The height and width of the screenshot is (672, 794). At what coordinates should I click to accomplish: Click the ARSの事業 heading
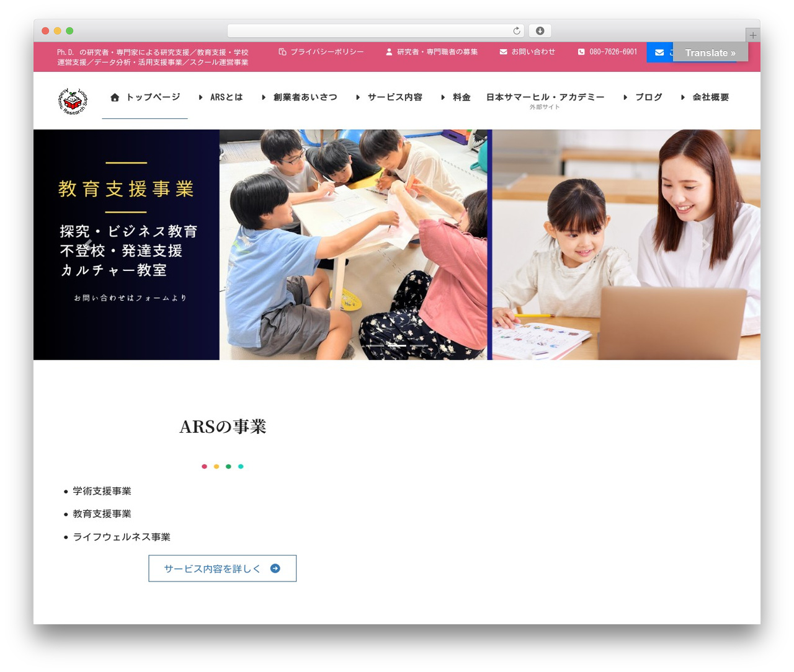(223, 427)
